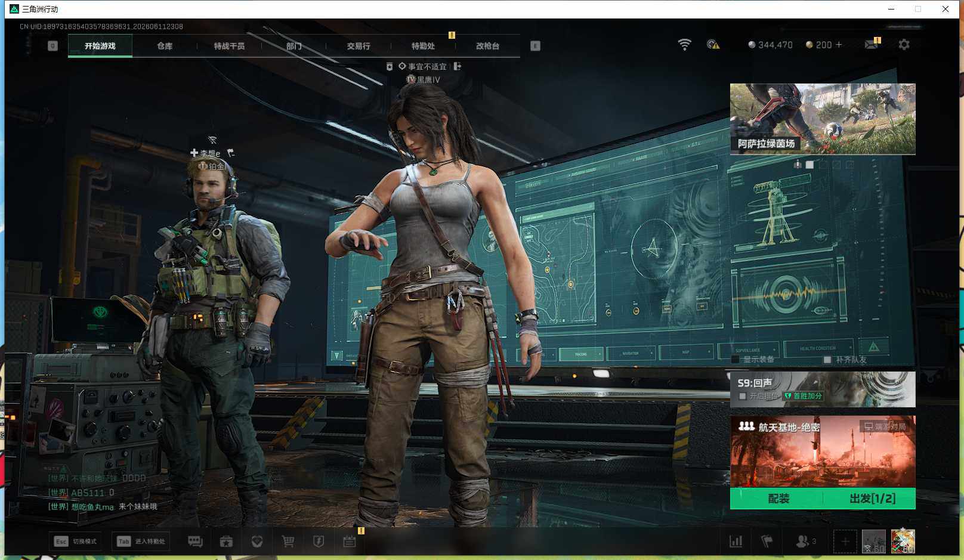Open the flags icon in bottom bar

767,542
